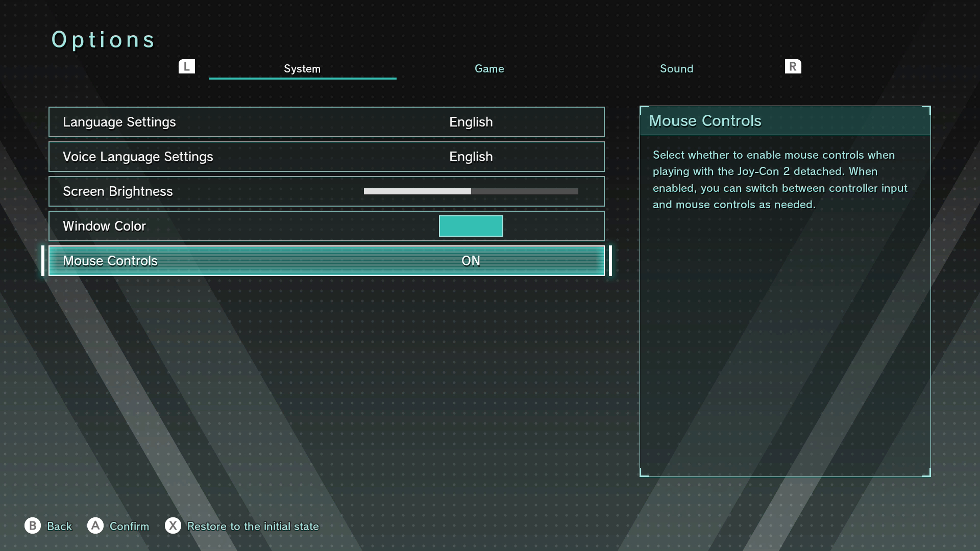
Task: Click the Mouse Controls description panel title
Action: pos(705,121)
